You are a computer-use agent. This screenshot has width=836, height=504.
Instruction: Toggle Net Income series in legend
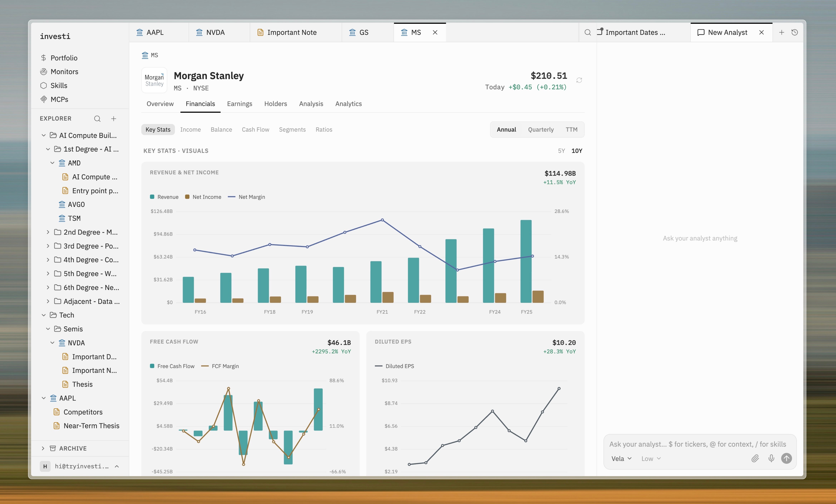point(203,197)
